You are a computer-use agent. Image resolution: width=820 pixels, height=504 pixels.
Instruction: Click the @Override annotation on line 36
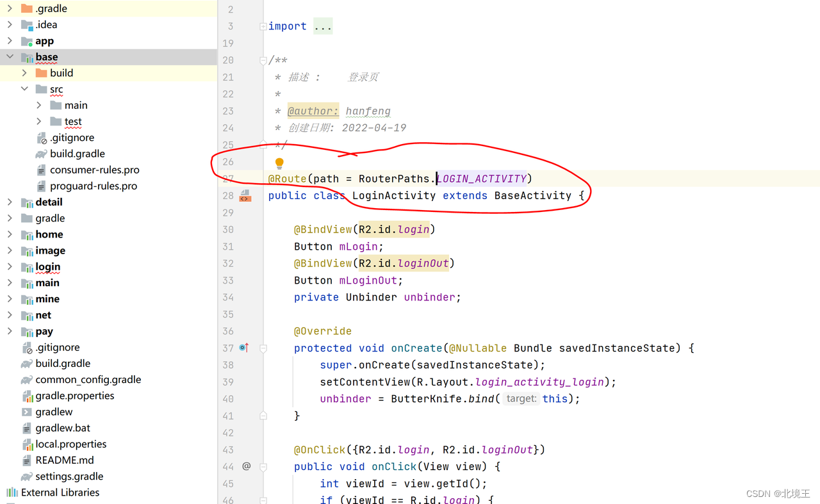click(x=323, y=331)
